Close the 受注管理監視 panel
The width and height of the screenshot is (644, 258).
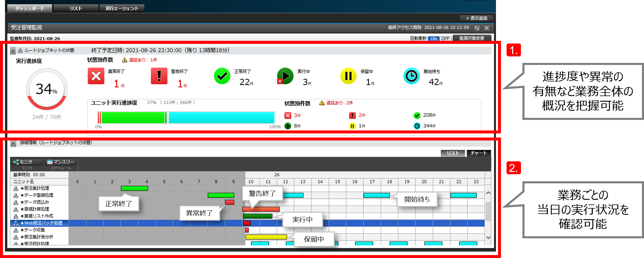(487, 28)
